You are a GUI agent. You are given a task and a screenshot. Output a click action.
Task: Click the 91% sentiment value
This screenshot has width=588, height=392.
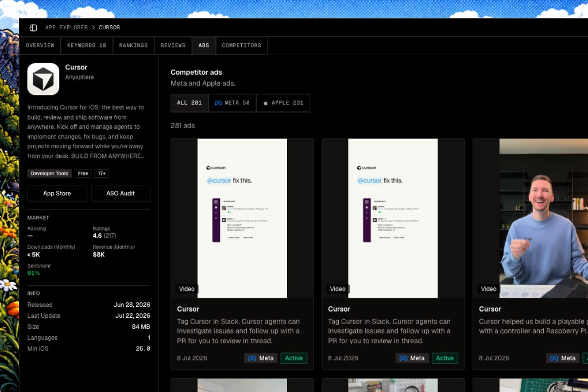(x=33, y=273)
